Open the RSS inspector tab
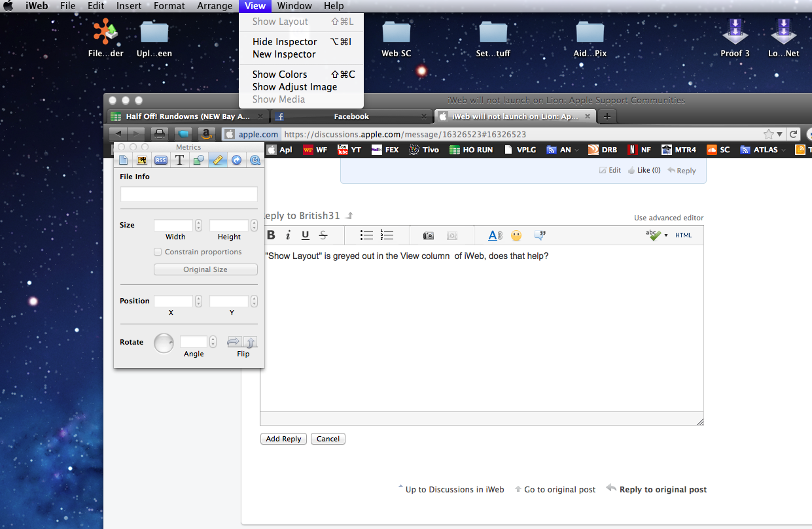 coord(160,160)
